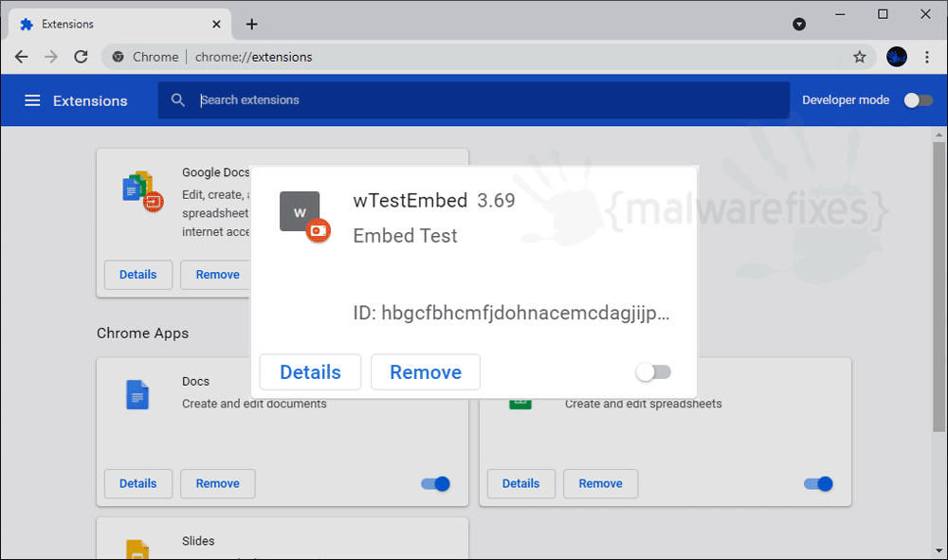Click the Docs app icon
This screenshot has height=560, width=948.
137,395
